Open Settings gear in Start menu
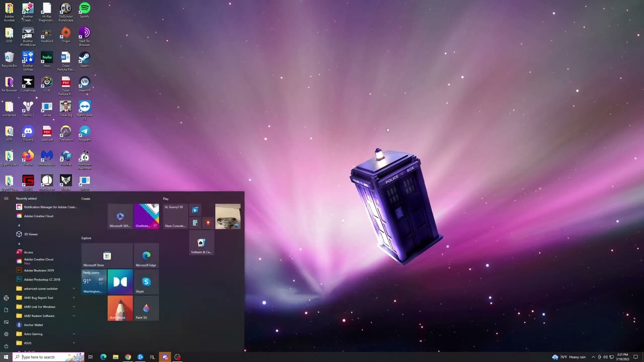644x362 pixels. point(6,334)
